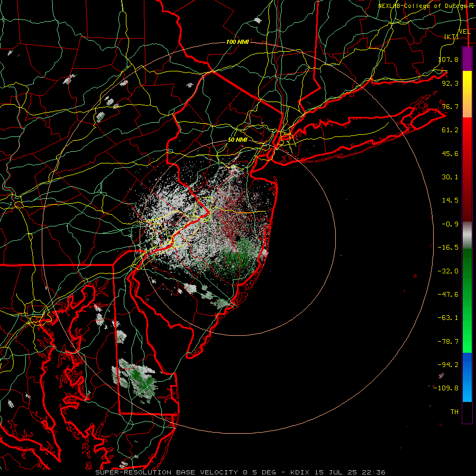Click the 45.6 legend value
Image resolution: width=476 pixels, height=476 pixels.
450,153
